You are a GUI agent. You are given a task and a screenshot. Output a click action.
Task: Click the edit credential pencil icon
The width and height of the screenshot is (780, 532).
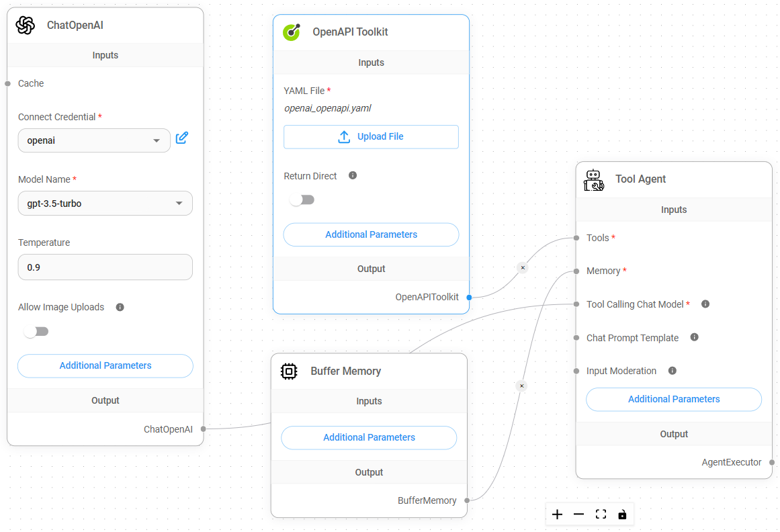(181, 138)
